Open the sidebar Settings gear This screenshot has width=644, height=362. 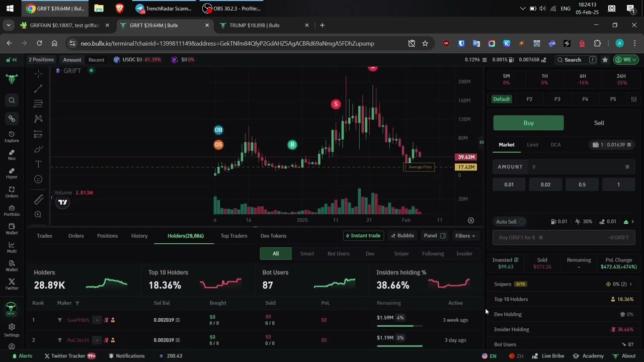pyautogui.click(x=12, y=330)
